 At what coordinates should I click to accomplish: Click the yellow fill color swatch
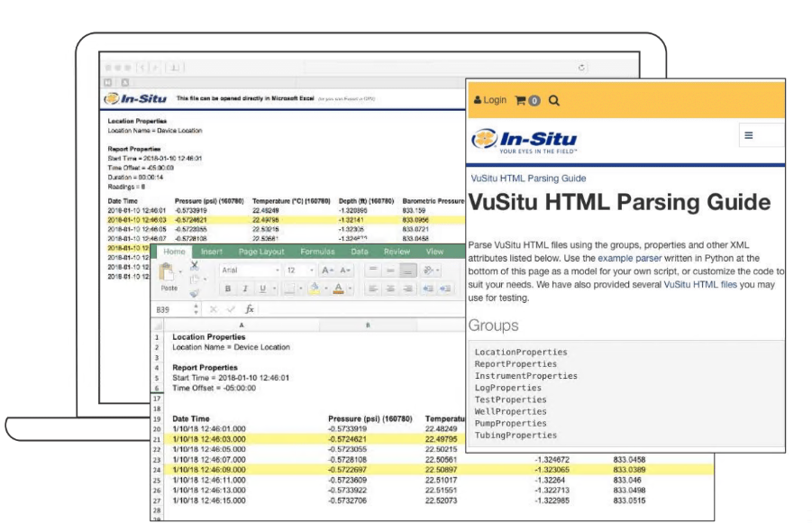[x=314, y=289]
